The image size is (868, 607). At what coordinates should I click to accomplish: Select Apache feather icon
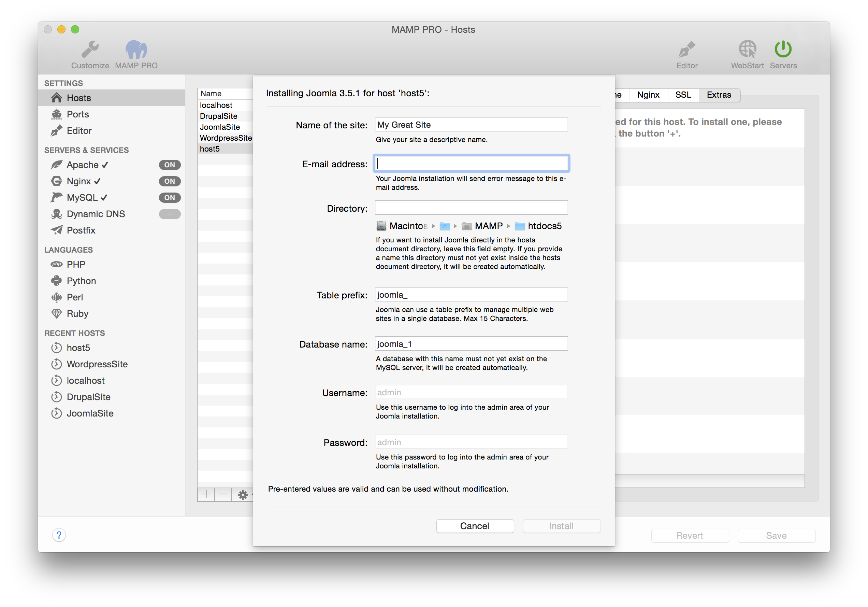[x=57, y=165]
